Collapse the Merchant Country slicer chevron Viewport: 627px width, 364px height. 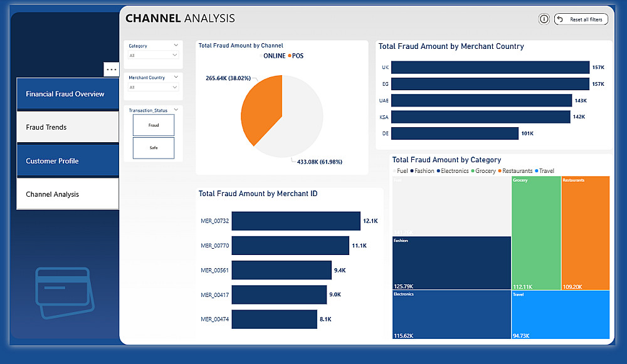point(176,76)
